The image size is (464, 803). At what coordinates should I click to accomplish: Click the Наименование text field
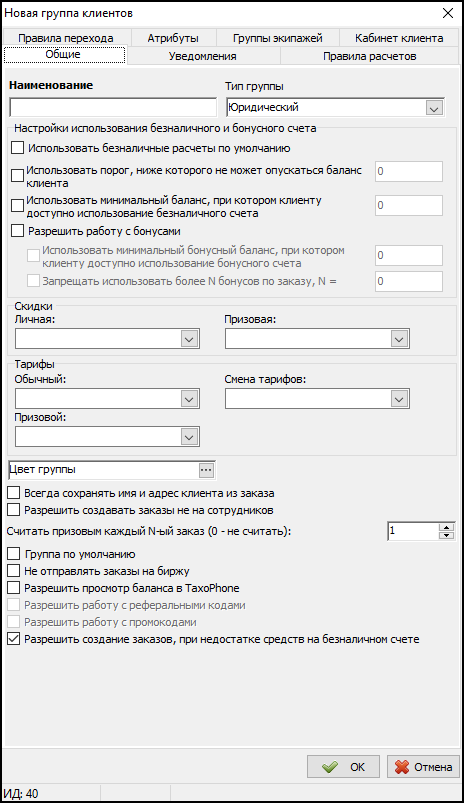tap(113, 108)
